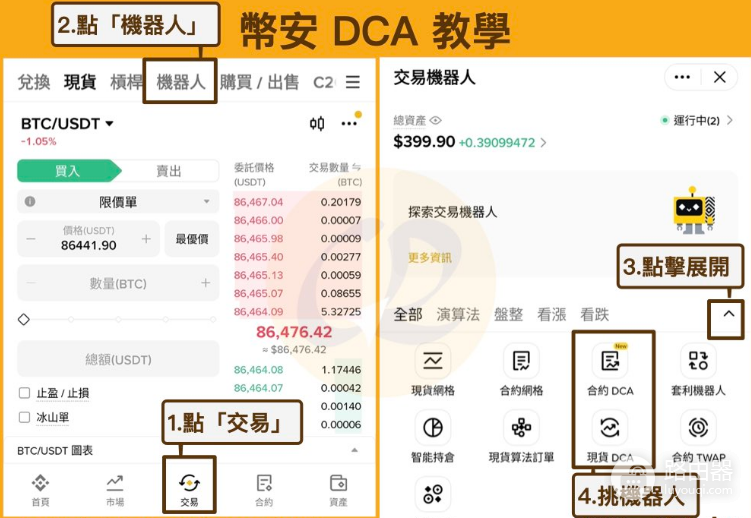Switch to 兌換 tab
This screenshot has height=518, width=751.
[34, 82]
